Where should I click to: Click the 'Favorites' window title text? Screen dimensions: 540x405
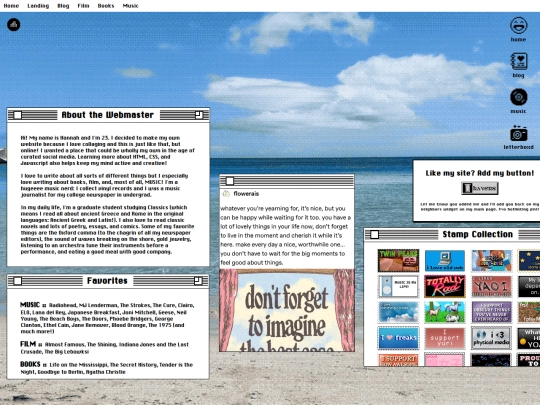[x=107, y=281]
